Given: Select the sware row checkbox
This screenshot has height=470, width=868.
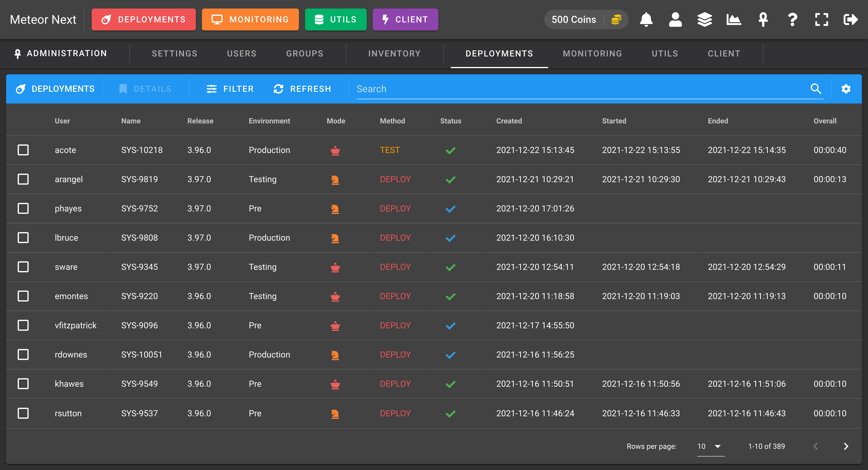Looking at the screenshot, I should (x=23, y=267).
